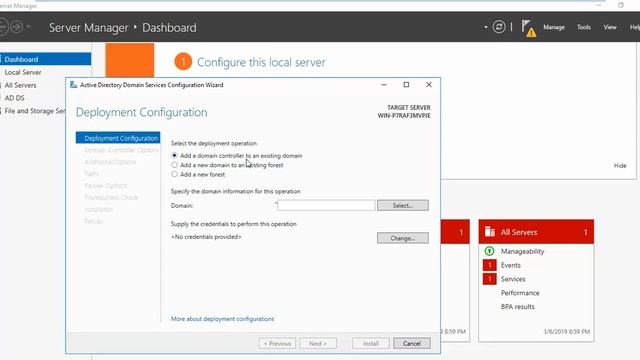This screenshot has width=640, height=360.
Task: Click the orange step 1 circle
Action: tap(183, 62)
